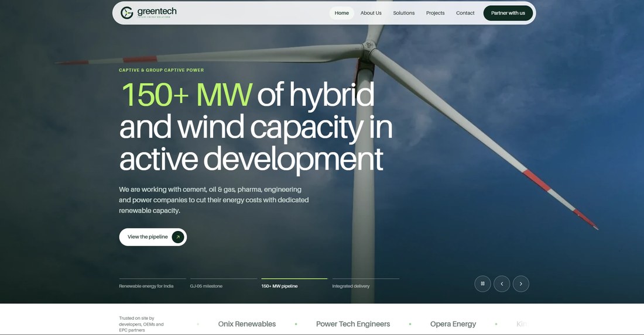Click the greentech wordmark text
The height and width of the screenshot is (335, 644).
157,12
